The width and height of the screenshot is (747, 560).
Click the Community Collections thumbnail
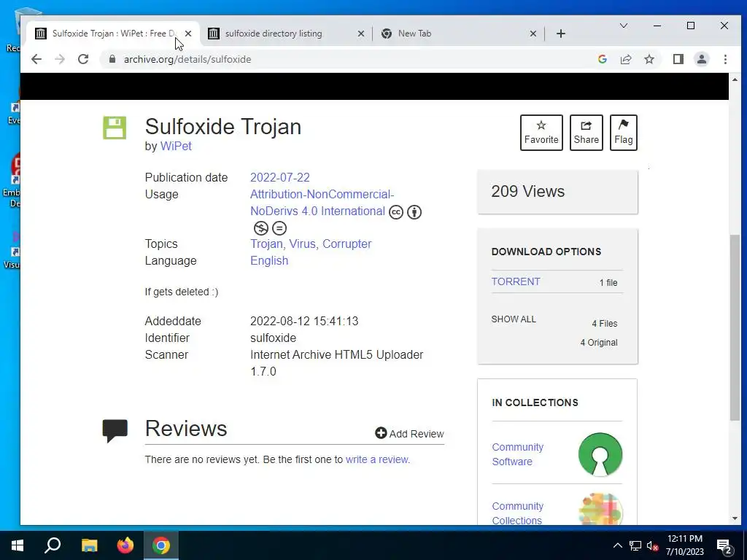[600, 510]
